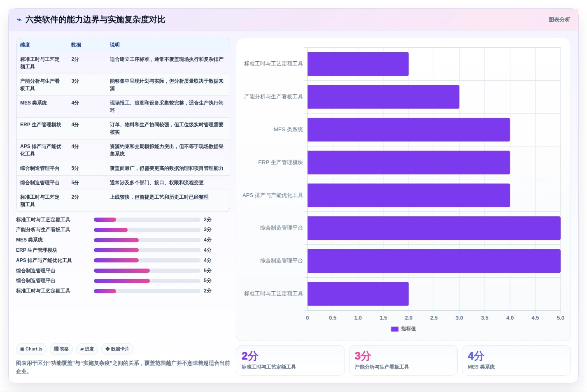Image resolution: width=587 pixels, height=392 pixels.
Task: Click the description 通常涉及多个部门、接口、权限和流程变更
Action: (156, 183)
